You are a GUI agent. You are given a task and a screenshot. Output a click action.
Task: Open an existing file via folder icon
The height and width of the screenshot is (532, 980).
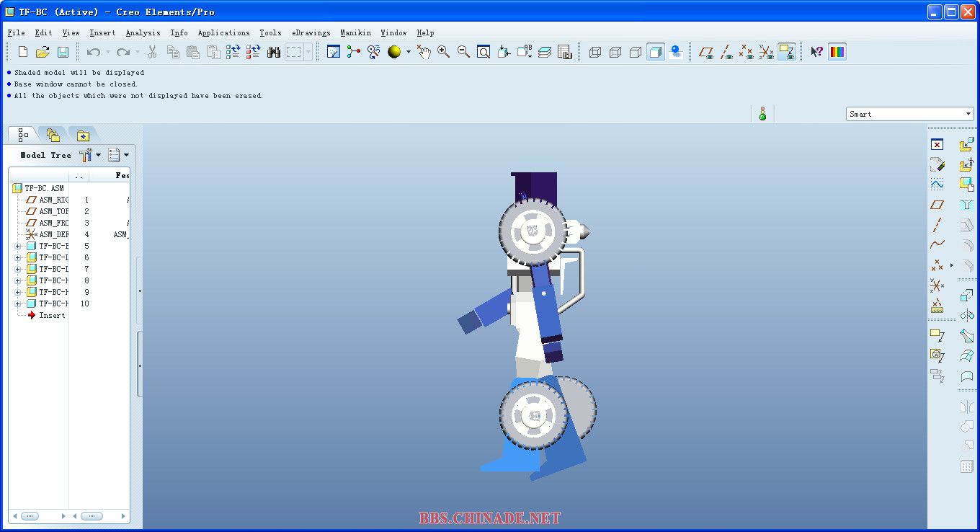tap(43, 52)
